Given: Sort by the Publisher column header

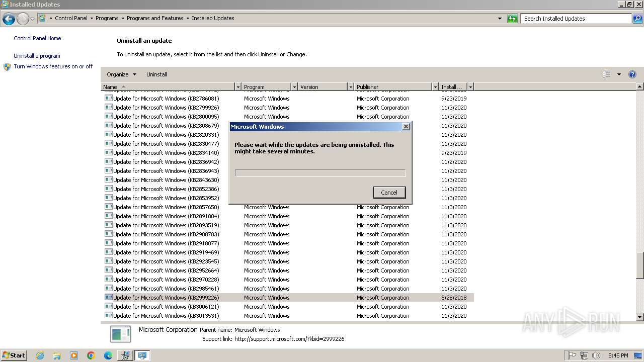Looking at the screenshot, I should (393, 87).
